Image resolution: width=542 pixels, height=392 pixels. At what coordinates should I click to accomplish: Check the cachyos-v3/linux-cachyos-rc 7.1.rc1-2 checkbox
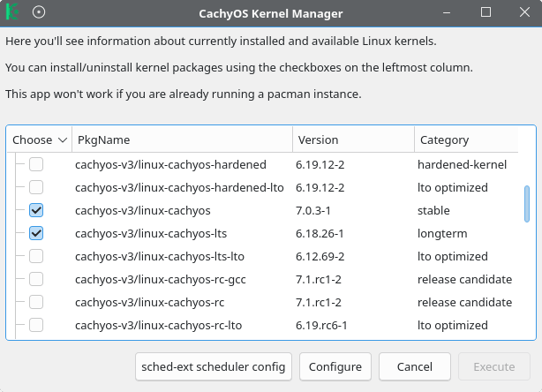[x=36, y=302]
